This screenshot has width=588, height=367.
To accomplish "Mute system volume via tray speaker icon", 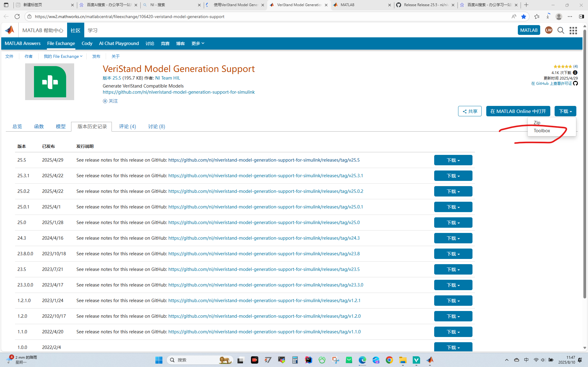I will tap(543, 360).
